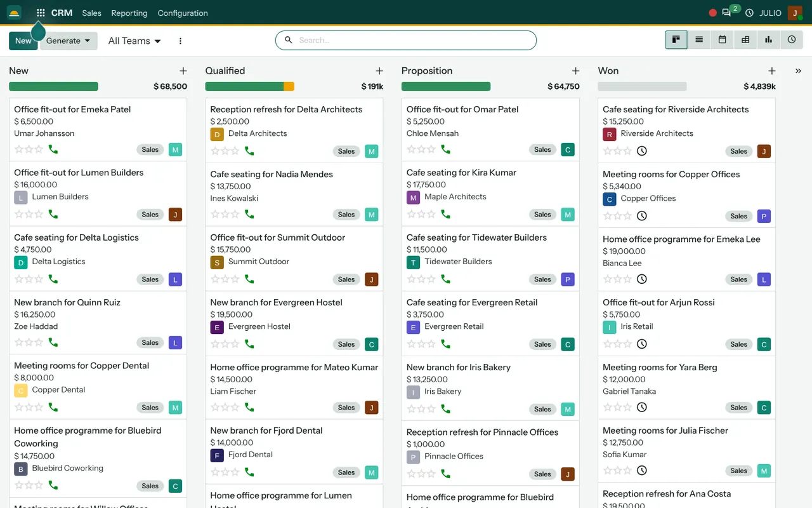Click phone icon on Delta Architects card
812x508 pixels.
click(249, 151)
